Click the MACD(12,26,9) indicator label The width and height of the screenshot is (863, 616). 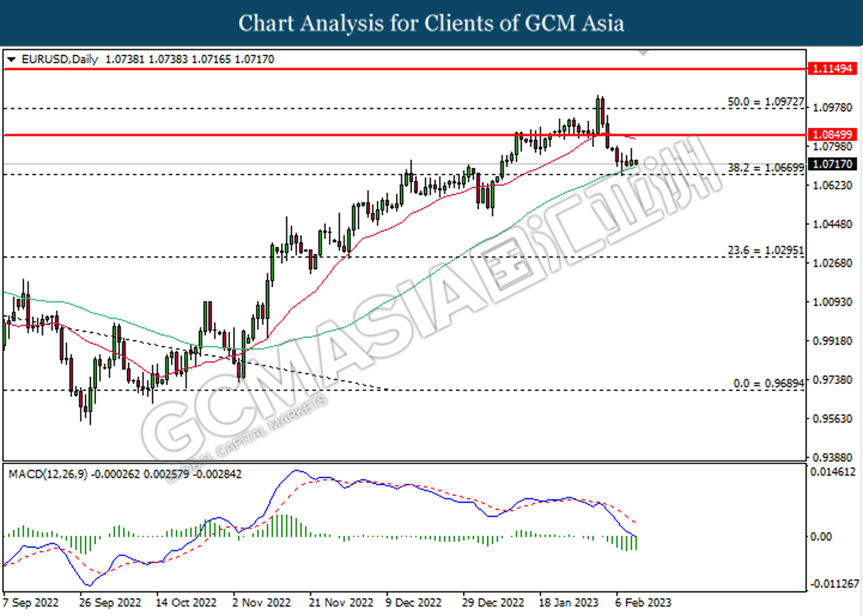48,474
